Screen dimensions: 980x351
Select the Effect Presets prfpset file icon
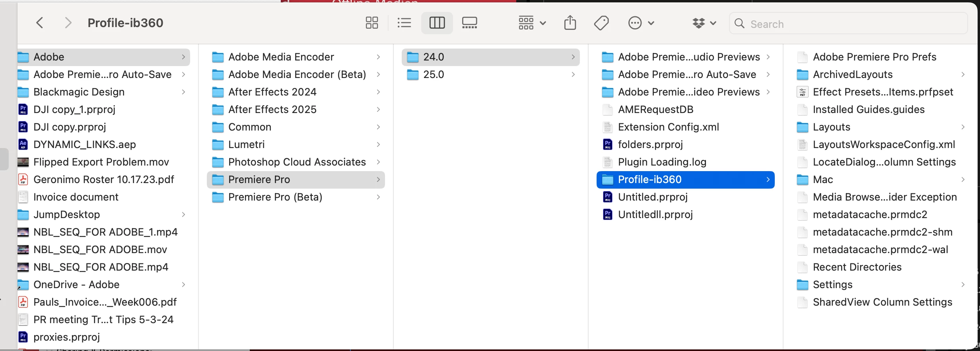click(x=802, y=92)
